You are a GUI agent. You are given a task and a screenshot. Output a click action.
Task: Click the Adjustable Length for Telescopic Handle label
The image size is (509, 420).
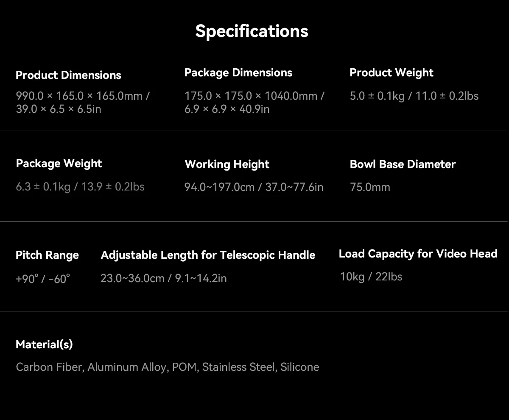[208, 255]
